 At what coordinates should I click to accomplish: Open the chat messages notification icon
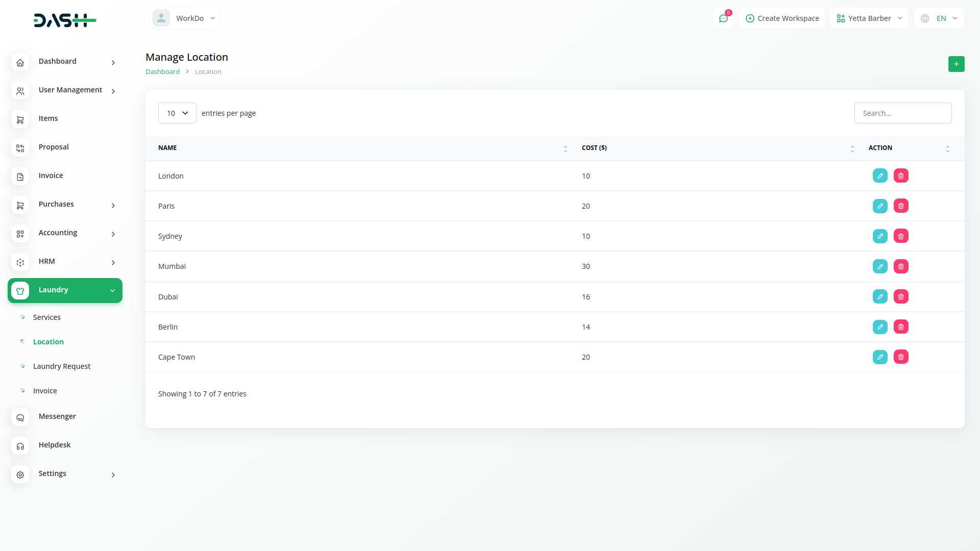point(723,18)
